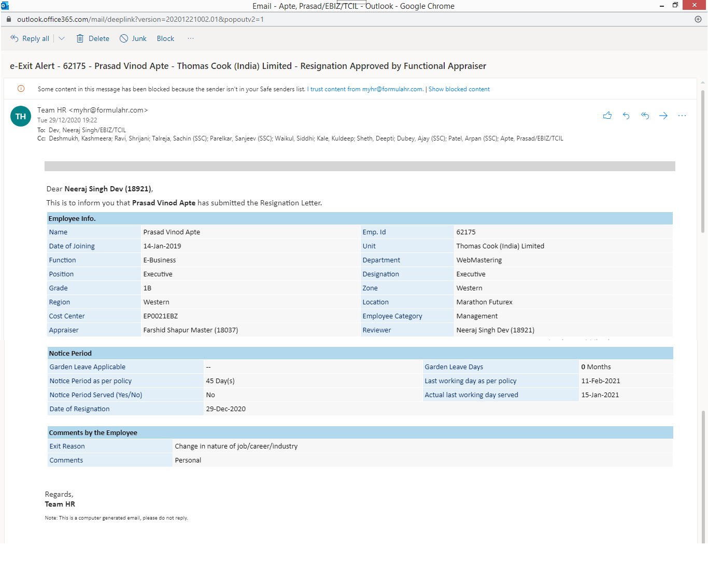The height and width of the screenshot is (588, 708).
Task: Mark the email as Junk
Action: click(x=133, y=38)
